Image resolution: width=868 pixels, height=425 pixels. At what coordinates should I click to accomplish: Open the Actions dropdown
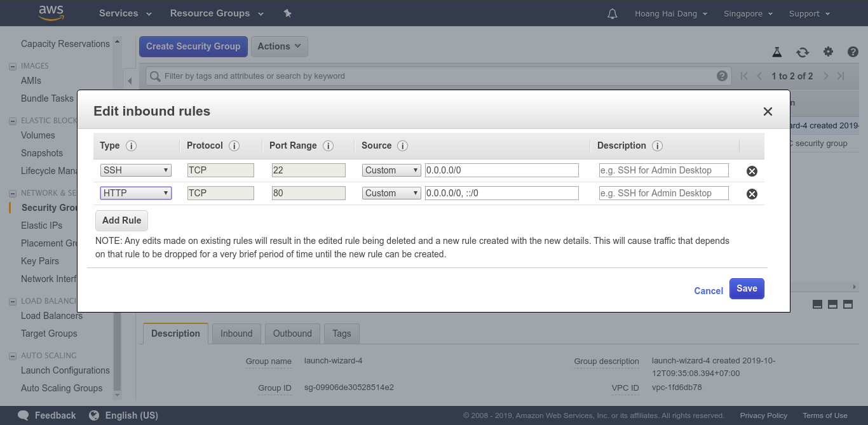tap(280, 46)
